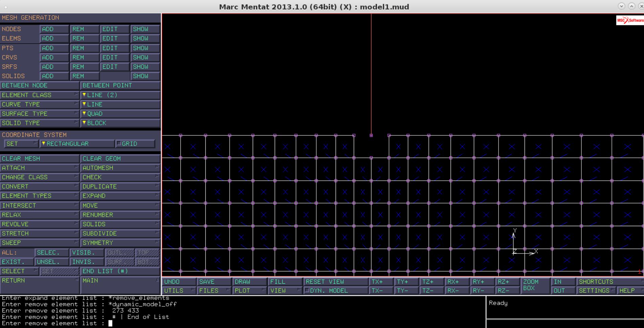Click MAIN menu button
The height and width of the screenshot is (328, 644).
[120, 285]
